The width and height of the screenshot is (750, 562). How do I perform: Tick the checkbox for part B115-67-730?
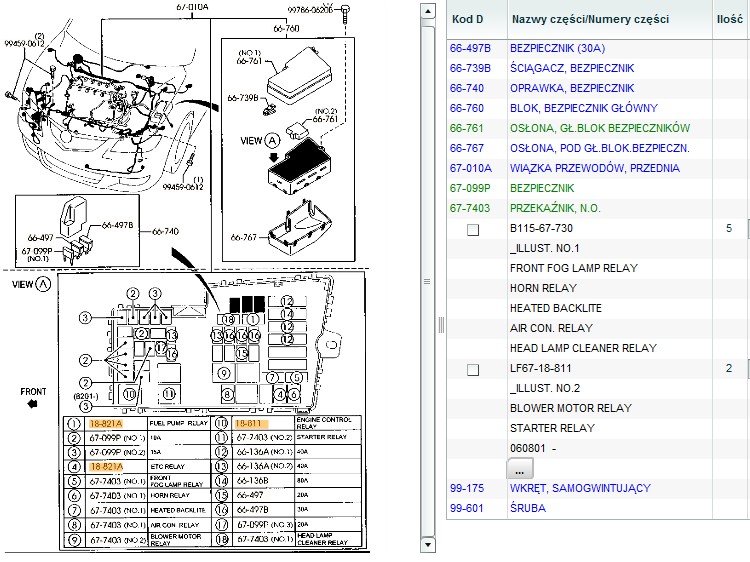(x=474, y=229)
